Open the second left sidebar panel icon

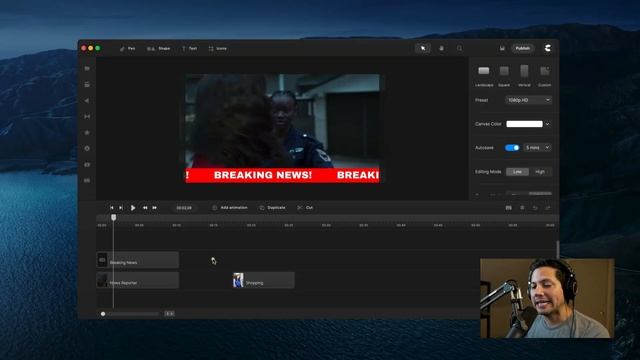coord(87,84)
